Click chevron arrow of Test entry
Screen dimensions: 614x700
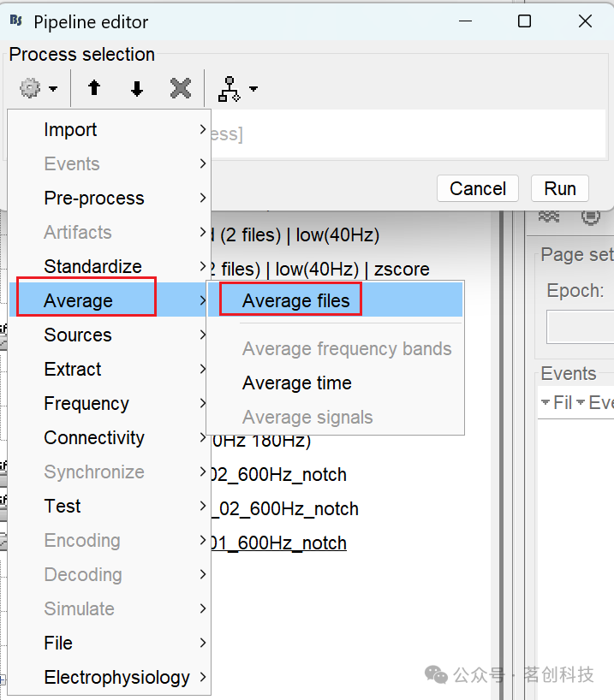(x=203, y=506)
